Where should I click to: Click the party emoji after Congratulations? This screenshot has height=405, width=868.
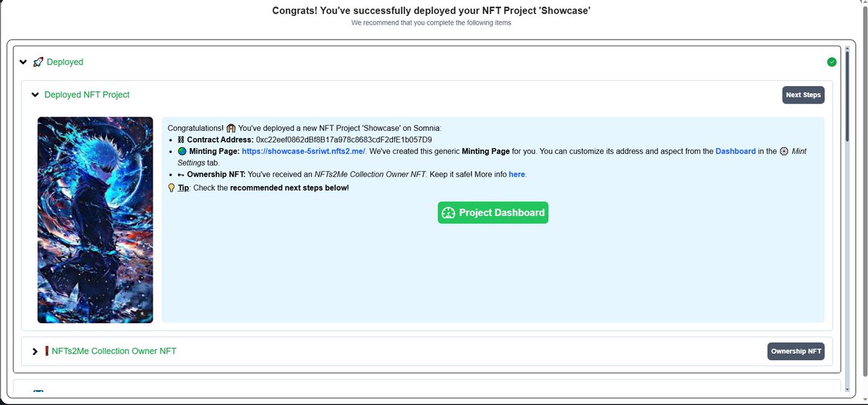coord(231,128)
